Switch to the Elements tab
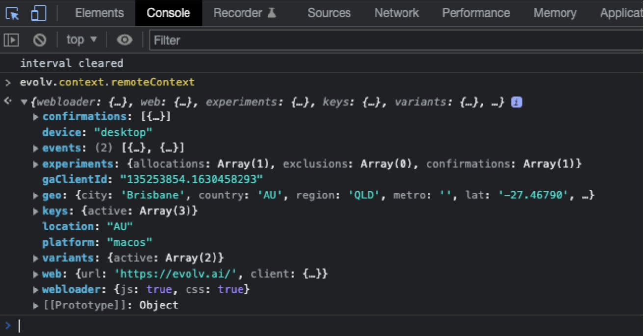Image resolution: width=644 pixels, height=336 pixels. coord(99,13)
